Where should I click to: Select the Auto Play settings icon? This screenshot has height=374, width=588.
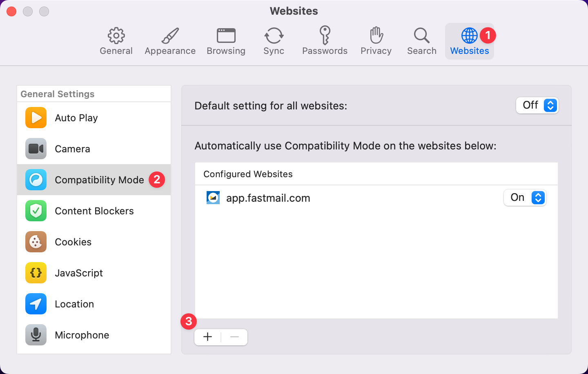click(36, 118)
